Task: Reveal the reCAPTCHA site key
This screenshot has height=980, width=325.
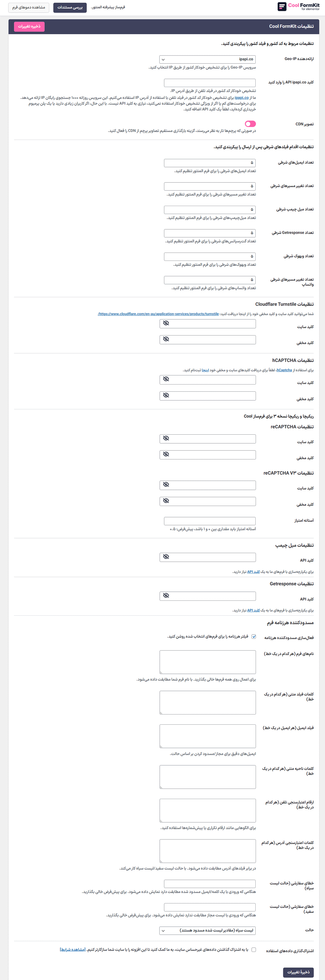Action: (166, 439)
